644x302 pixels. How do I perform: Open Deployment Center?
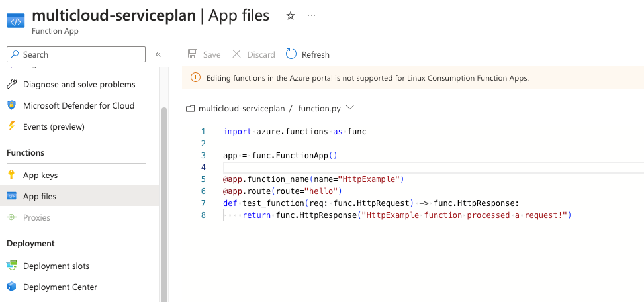tap(60, 287)
